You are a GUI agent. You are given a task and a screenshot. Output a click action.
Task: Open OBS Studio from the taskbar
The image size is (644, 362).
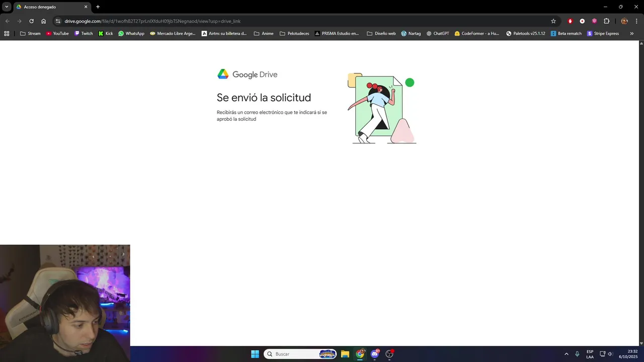pos(389,354)
